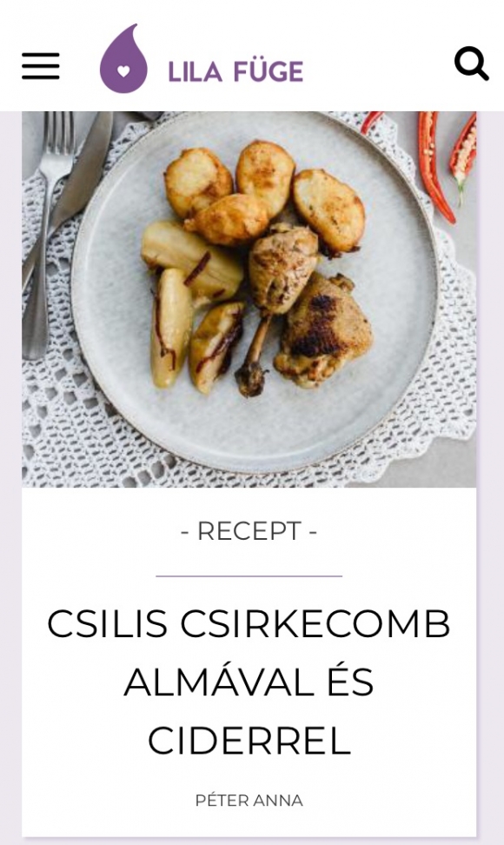The height and width of the screenshot is (845, 504).
Task: Click the roasted potatoes in the photo
Action: 264,191
